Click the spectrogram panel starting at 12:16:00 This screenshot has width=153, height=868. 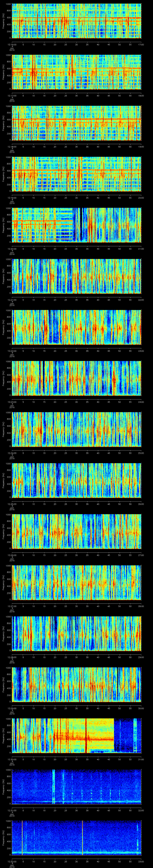(x=77, y=21)
